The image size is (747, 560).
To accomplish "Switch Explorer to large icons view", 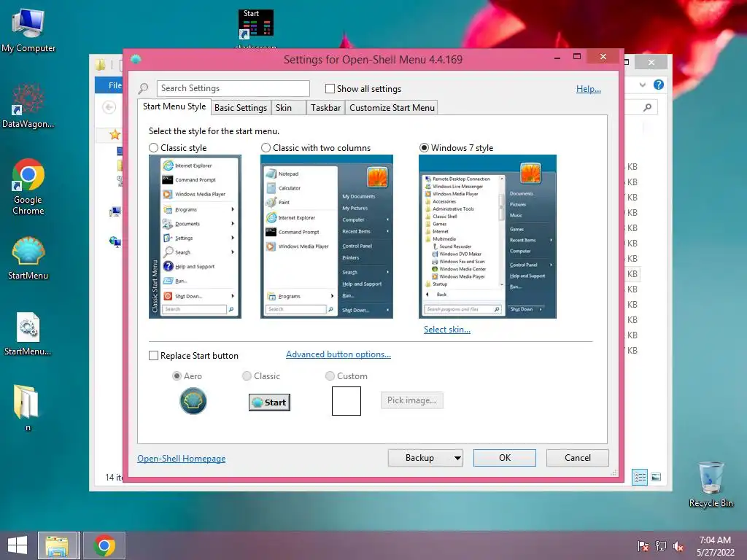I will pyautogui.click(x=656, y=477).
